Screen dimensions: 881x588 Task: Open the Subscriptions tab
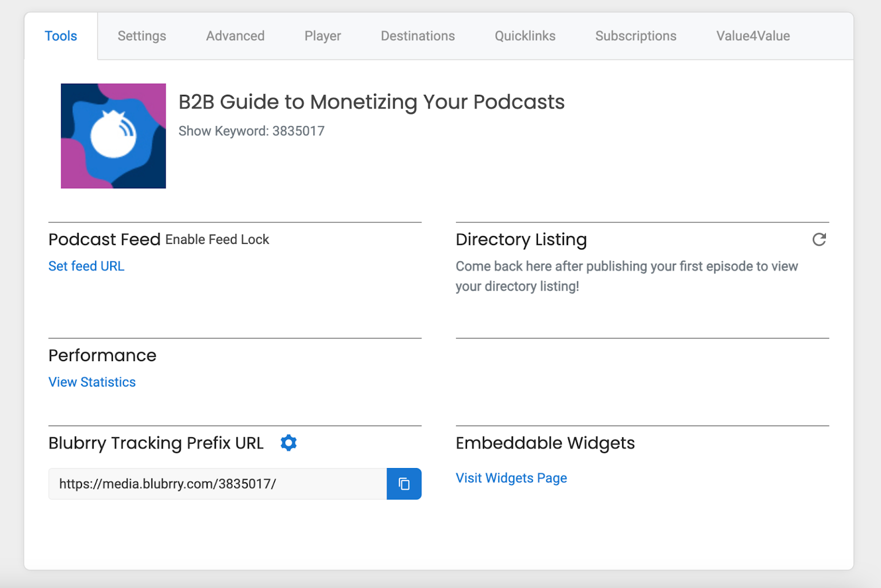(x=635, y=36)
